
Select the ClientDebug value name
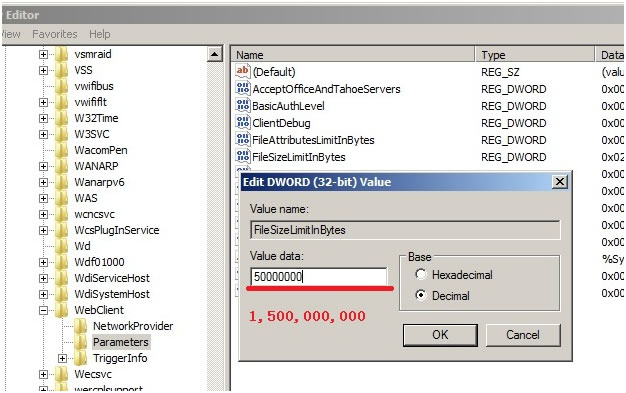(x=281, y=123)
